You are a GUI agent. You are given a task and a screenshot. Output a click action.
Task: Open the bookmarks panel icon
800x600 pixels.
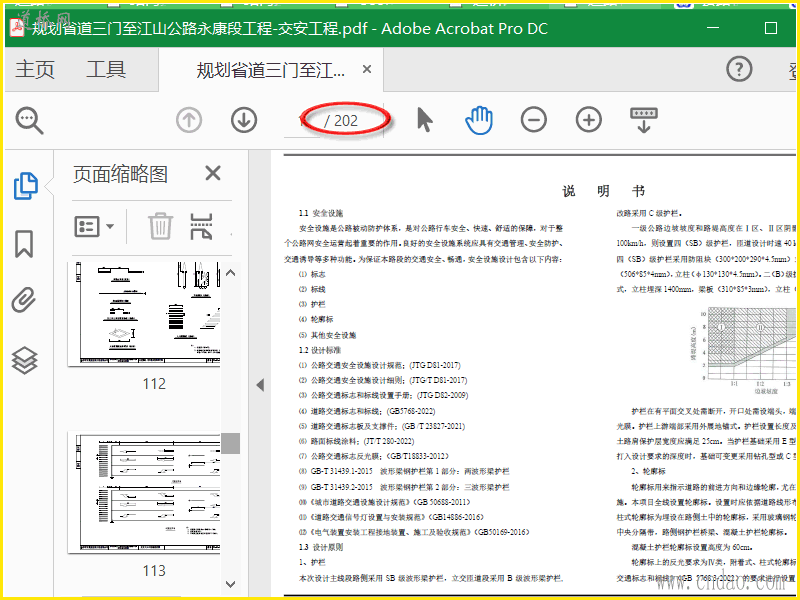click(24, 244)
